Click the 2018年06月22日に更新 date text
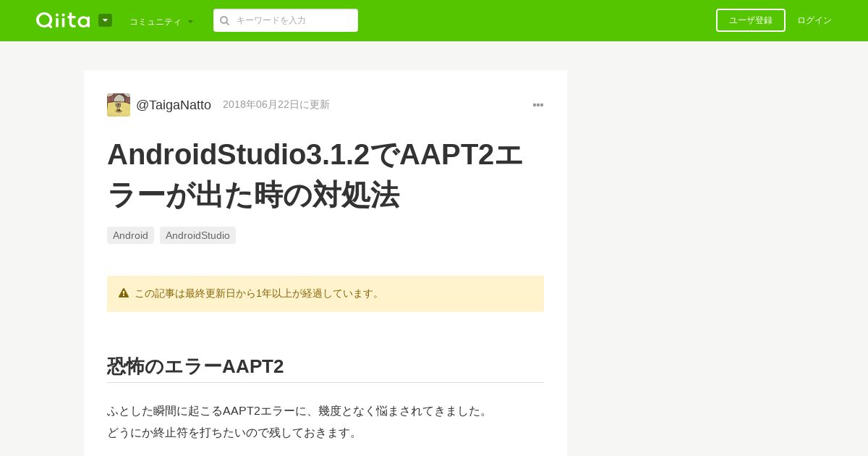The width and height of the screenshot is (868, 456). tap(276, 104)
